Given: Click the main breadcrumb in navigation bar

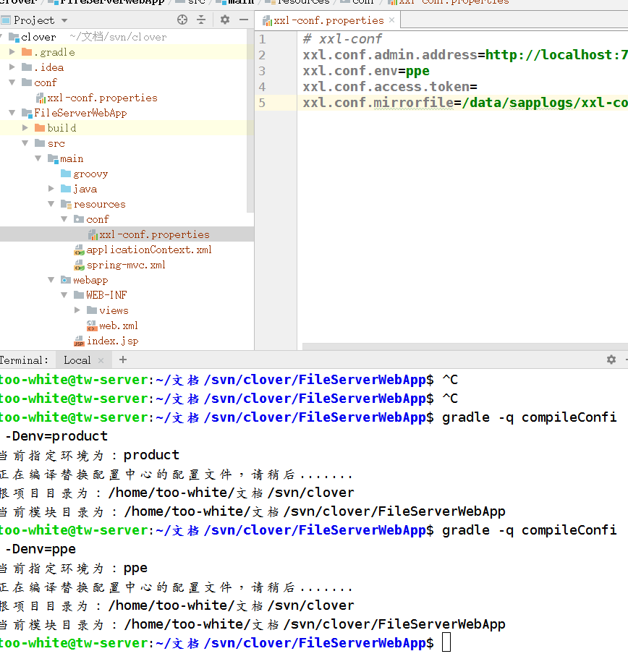Looking at the screenshot, I should (x=241, y=1).
